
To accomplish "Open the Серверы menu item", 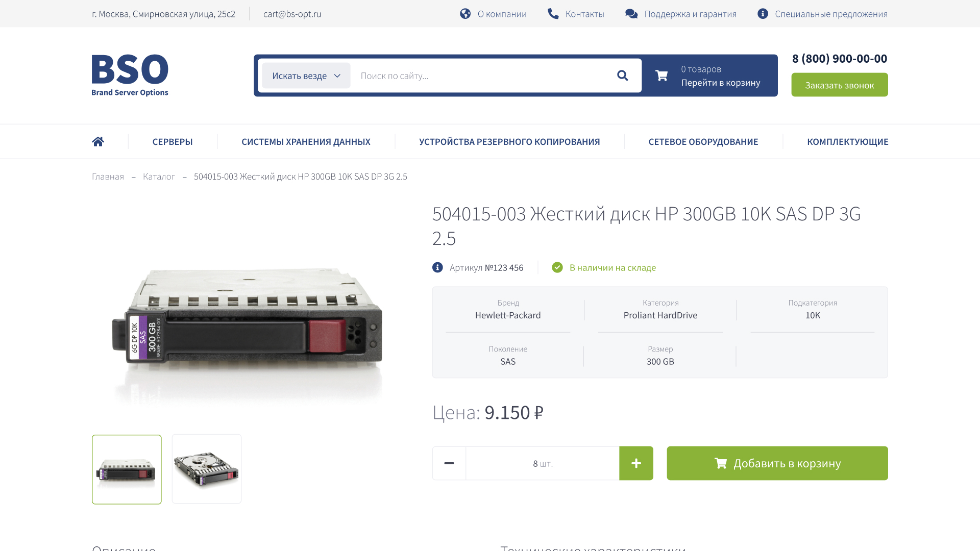I will tap(173, 142).
